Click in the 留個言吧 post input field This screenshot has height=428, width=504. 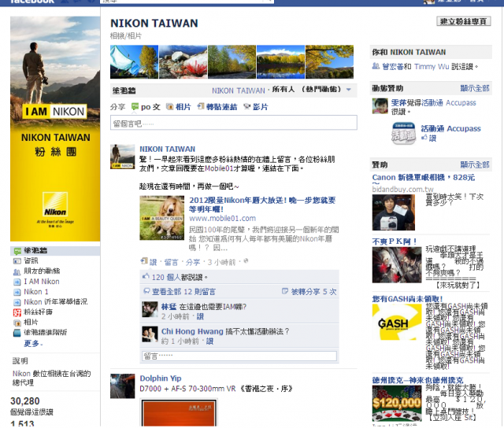point(234,123)
